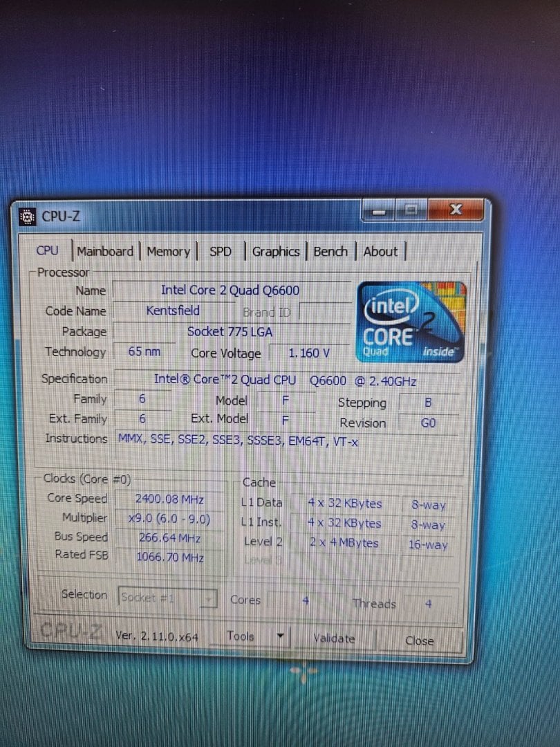
Task: Switch to the Mainboard tab
Action: click(105, 251)
